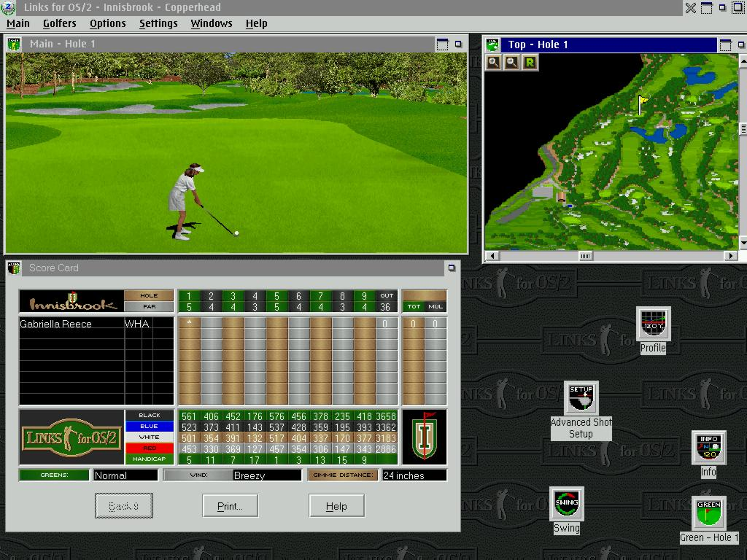Open the Help menu
Image resolution: width=747 pixels, height=560 pixels.
[256, 23]
